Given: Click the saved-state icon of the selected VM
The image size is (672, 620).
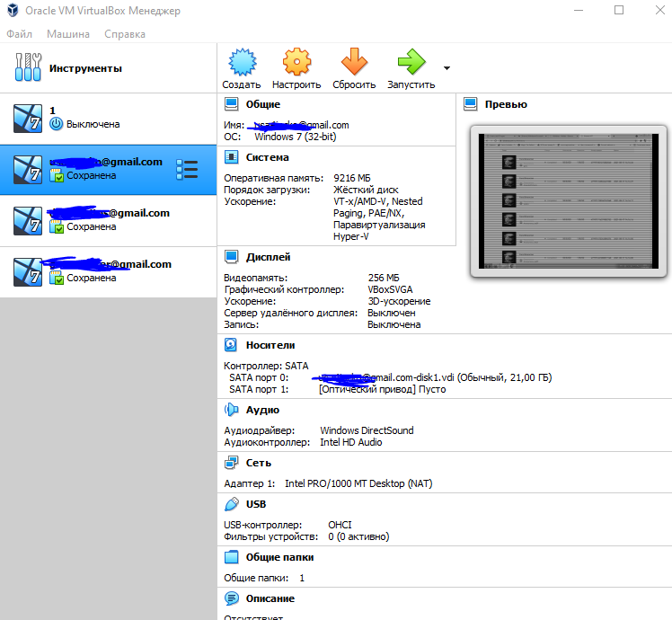Looking at the screenshot, I should point(57,175).
